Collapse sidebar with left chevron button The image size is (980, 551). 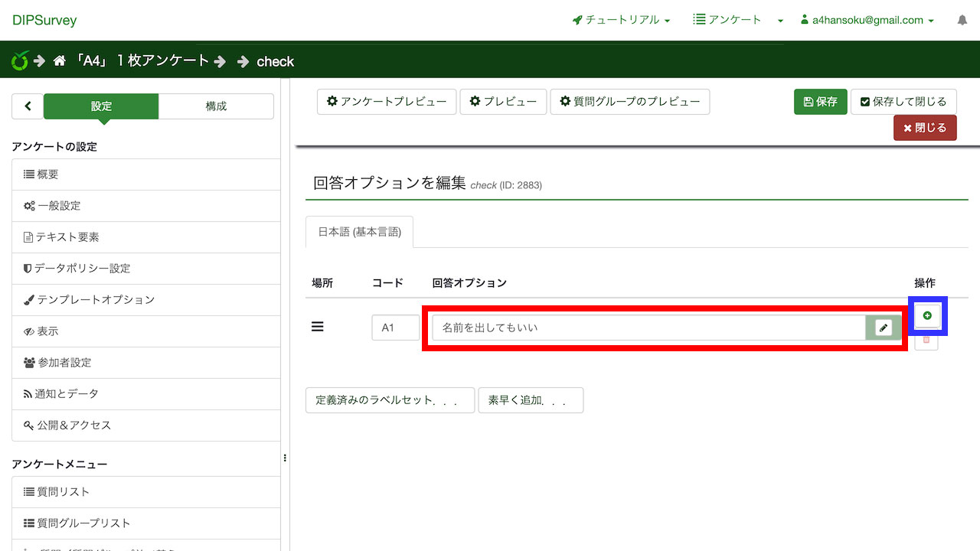click(28, 106)
